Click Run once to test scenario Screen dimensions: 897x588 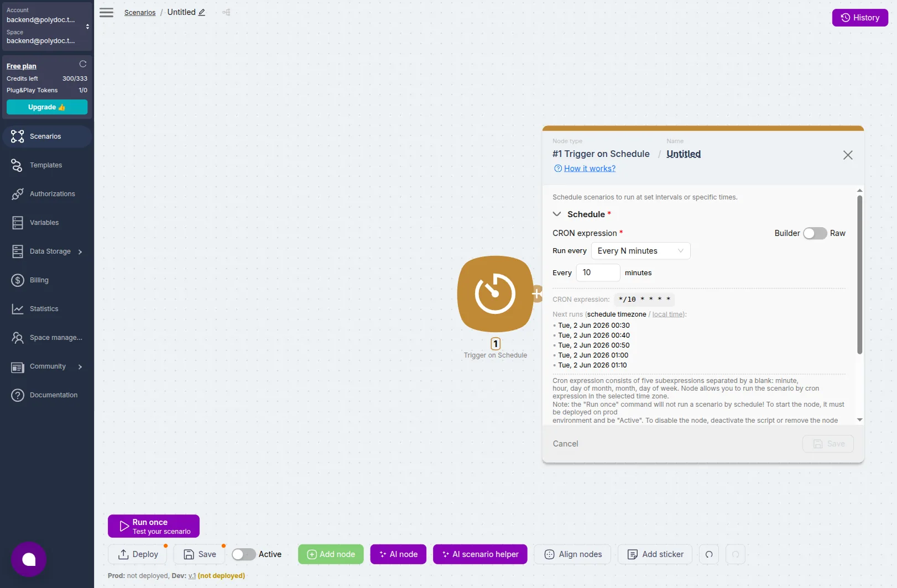coord(154,526)
